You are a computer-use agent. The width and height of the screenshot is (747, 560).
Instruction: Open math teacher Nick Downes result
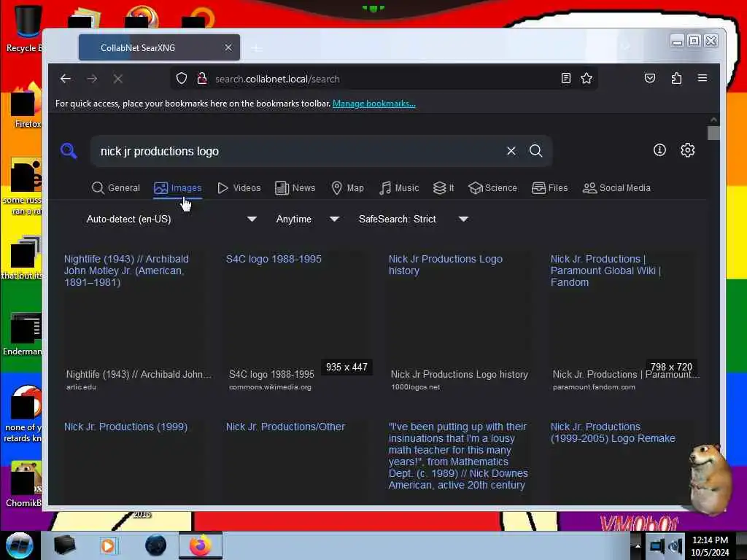pos(458,456)
